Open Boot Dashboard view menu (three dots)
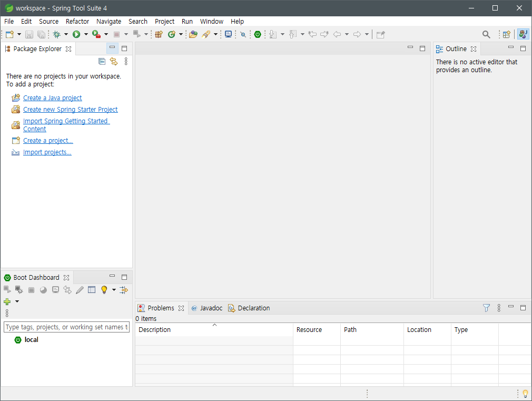 pos(7,313)
